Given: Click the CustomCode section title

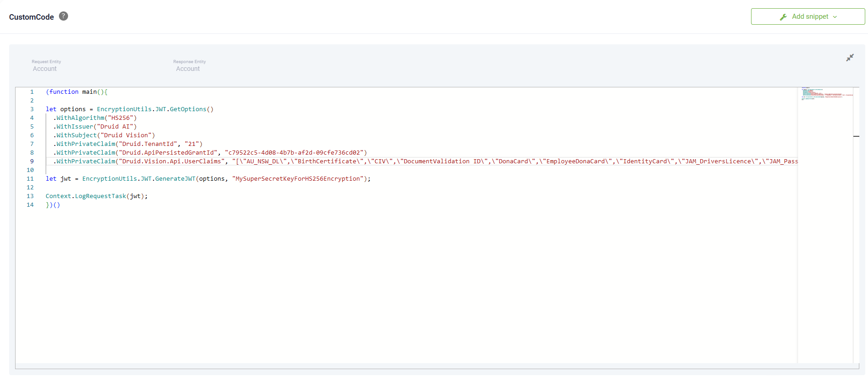Looking at the screenshot, I should (x=32, y=17).
